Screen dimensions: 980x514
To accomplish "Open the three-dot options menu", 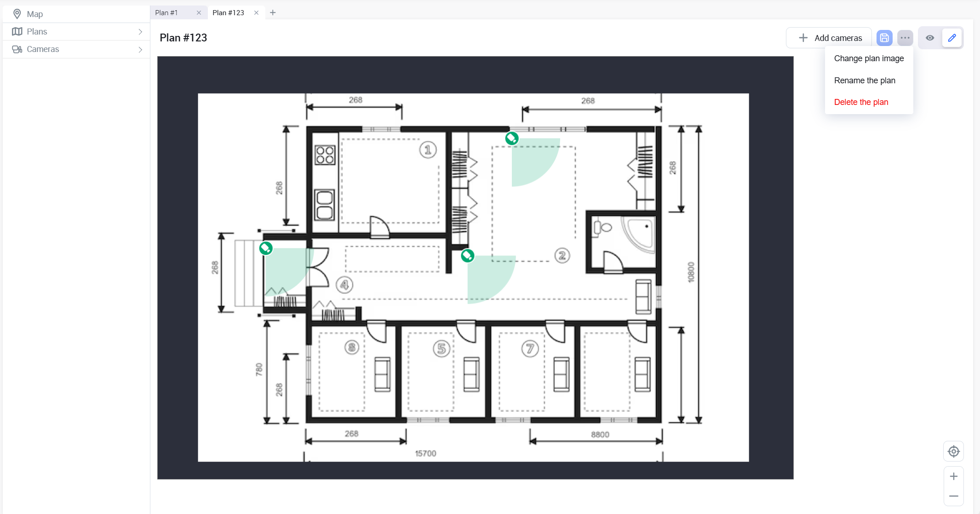I will (905, 38).
